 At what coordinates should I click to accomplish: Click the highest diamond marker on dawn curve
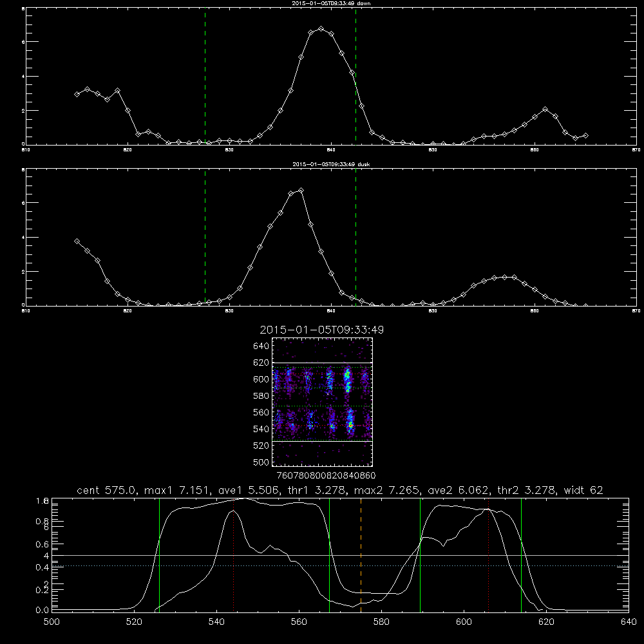[321, 29]
